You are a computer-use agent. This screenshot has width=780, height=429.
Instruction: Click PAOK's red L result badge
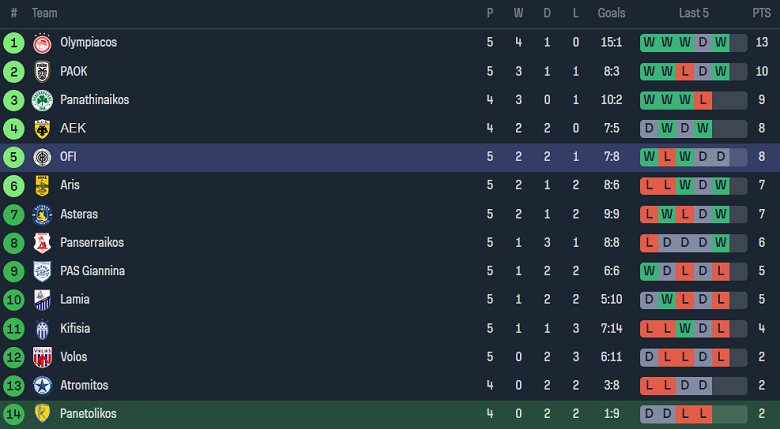click(x=686, y=71)
